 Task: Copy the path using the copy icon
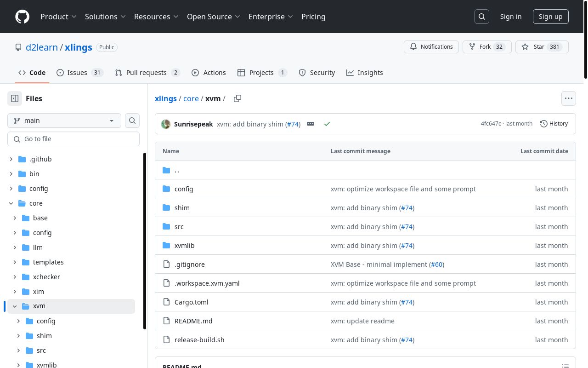coord(237,98)
